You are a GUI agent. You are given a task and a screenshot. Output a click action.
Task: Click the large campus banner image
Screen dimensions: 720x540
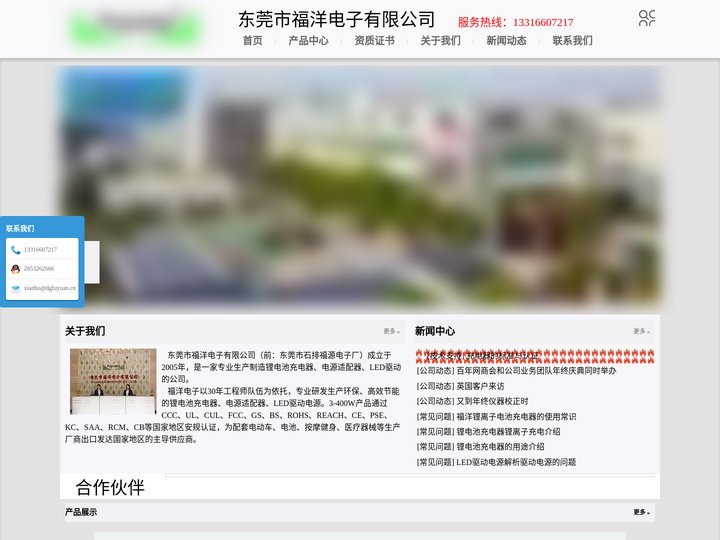click(360, 187)
